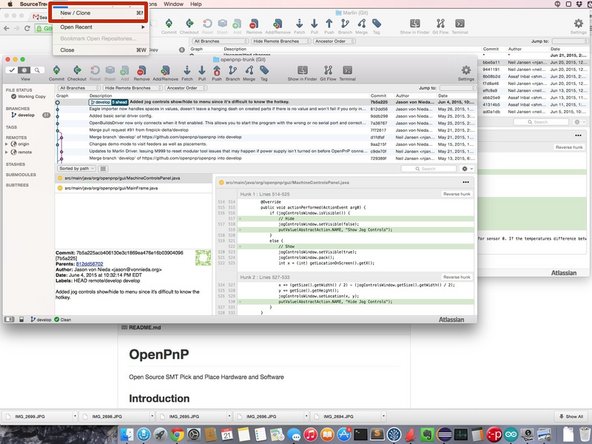
Task: Open diff options gear dropdown in openpnp-trunk
Action: pyautogui.click(x=467, y=169)
